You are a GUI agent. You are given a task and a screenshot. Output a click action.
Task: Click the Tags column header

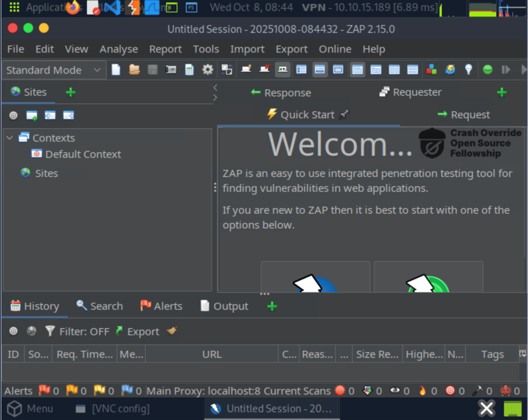click(x=492, y=354)
